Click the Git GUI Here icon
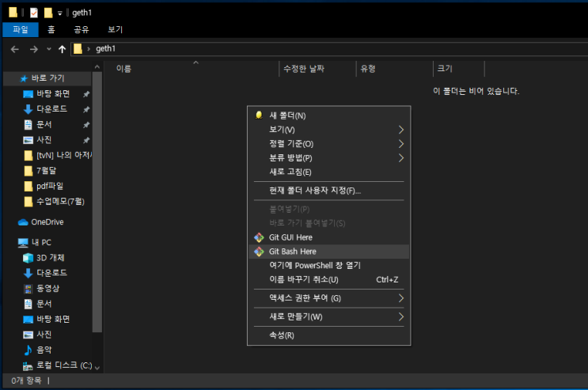 tap(258, 237)
